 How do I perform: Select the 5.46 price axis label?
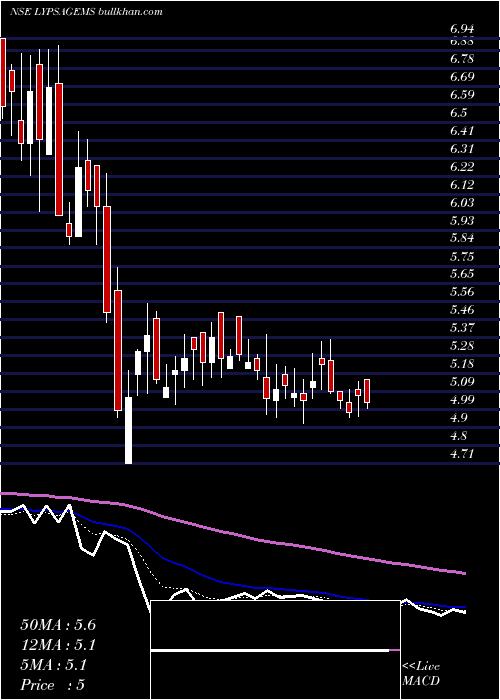click(x=462, y=310)
